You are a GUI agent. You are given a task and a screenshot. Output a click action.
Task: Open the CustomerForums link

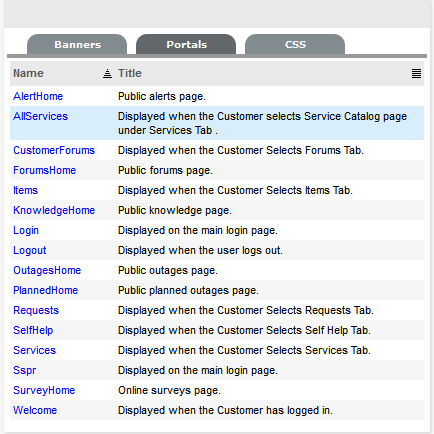tap(54, 150)
